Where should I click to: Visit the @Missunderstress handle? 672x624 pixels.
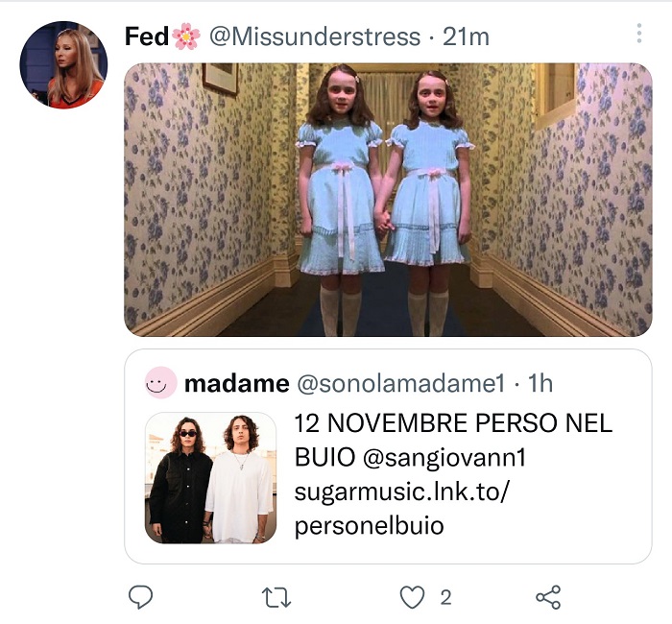point(315,36)
